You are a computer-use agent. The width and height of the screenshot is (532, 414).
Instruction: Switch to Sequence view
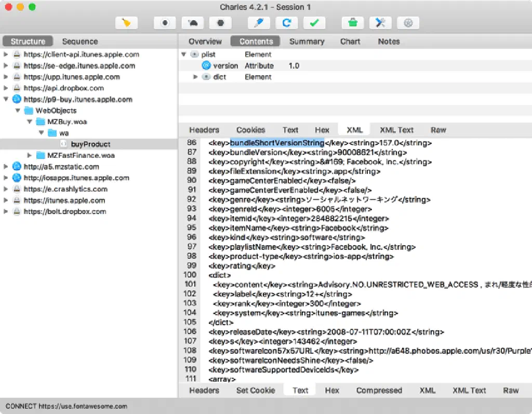(x=79, y=42)
